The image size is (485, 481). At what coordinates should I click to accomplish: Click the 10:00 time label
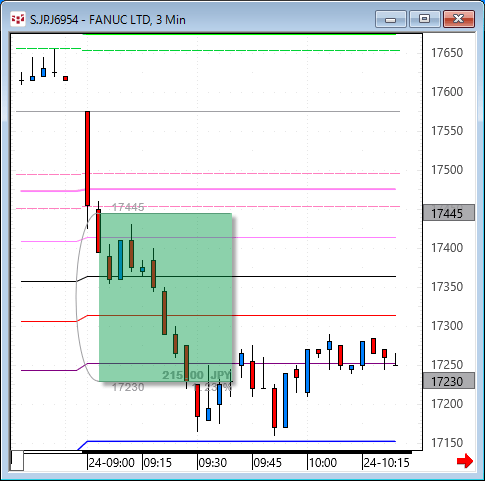[x=323, y=463]
